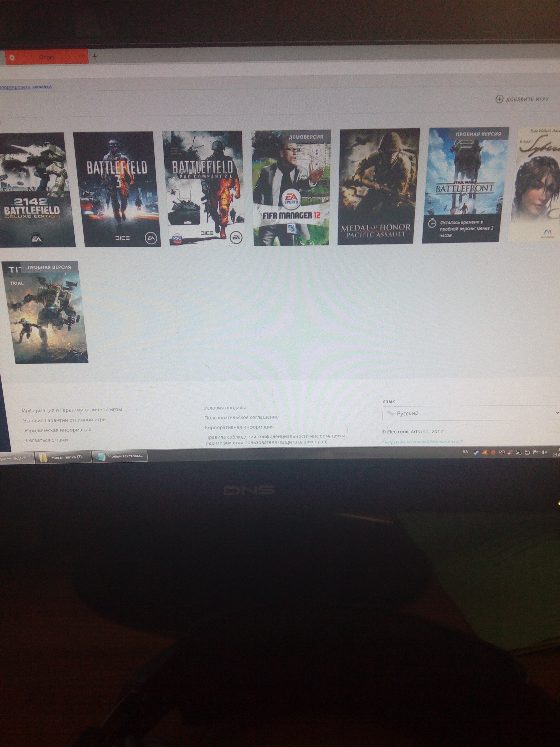
Task: Open Информация о Гарантии отличной игры link
Action: (x=72, y=410)
